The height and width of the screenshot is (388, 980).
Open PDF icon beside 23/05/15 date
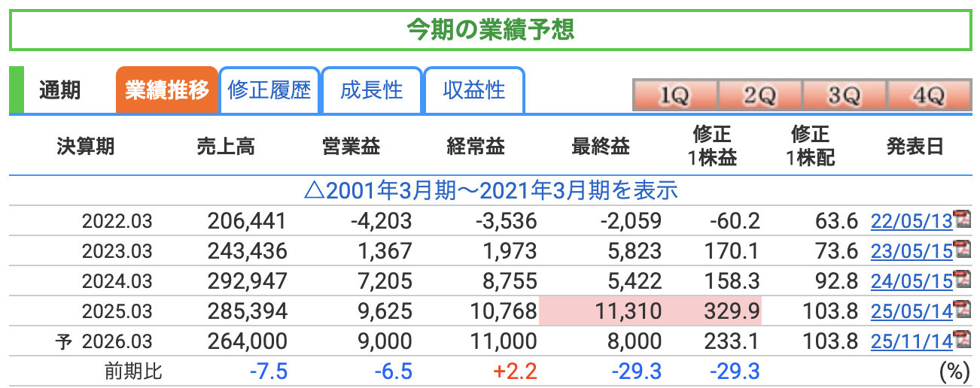click(962, 250)
